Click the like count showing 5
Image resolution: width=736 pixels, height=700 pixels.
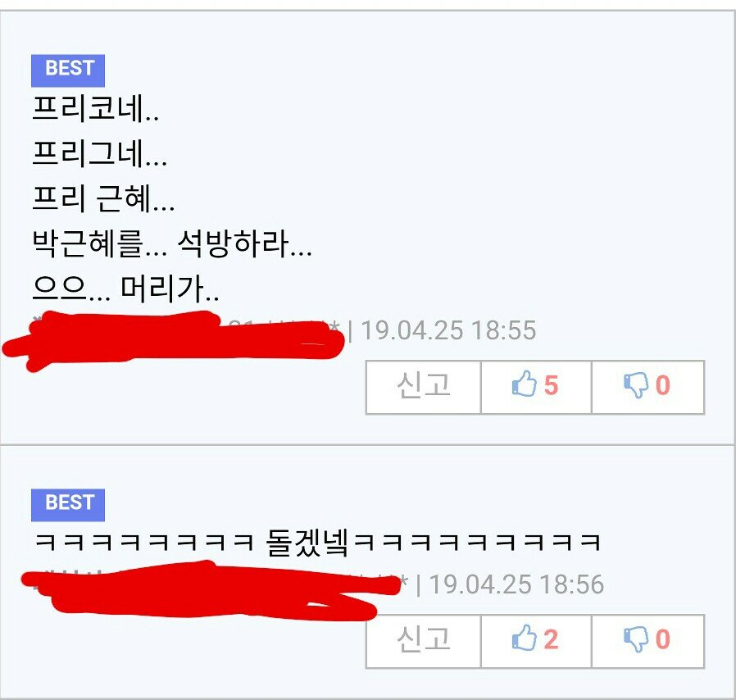pyautogui.click(x=551, y=385)
